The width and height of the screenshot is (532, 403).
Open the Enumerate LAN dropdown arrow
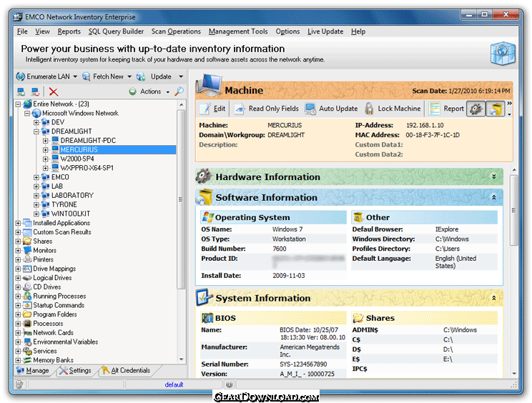click(75, 76)
